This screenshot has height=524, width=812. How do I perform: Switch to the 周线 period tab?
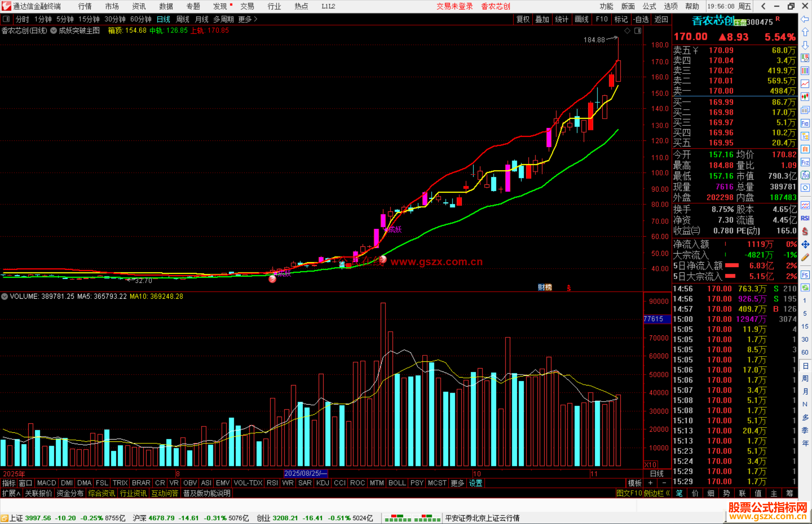[x=183, y=19]
